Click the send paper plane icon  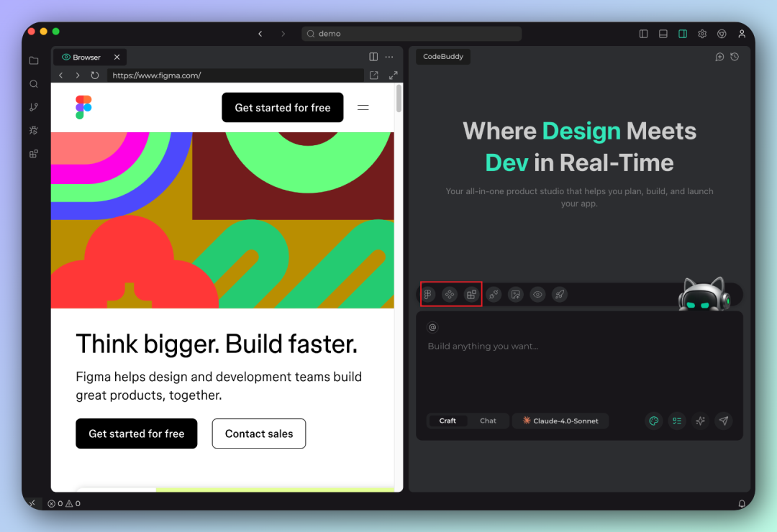click(x=724, y=421)
